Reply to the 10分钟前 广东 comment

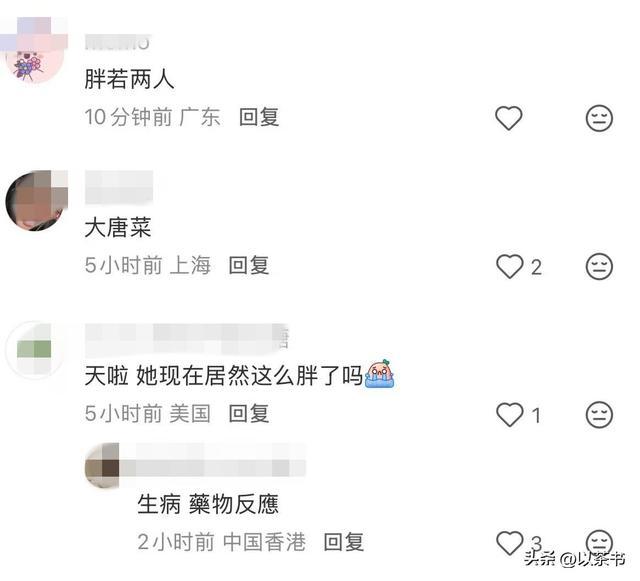pyautogui.click(x=259, y=117)
